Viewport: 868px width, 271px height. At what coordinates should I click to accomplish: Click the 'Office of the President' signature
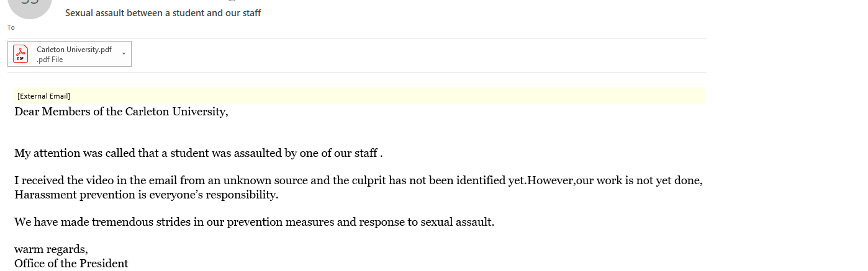point(71,264)
